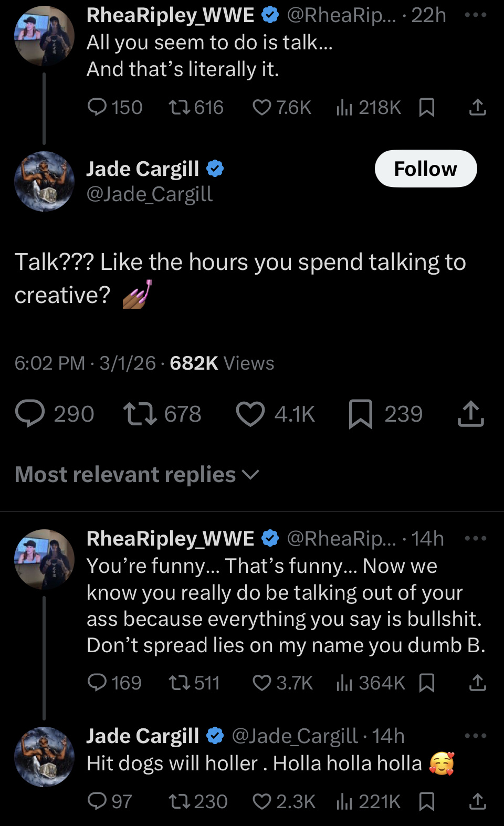View analytics showing 218K views
This screenshot has width=504, height=826.
(344, 108)
